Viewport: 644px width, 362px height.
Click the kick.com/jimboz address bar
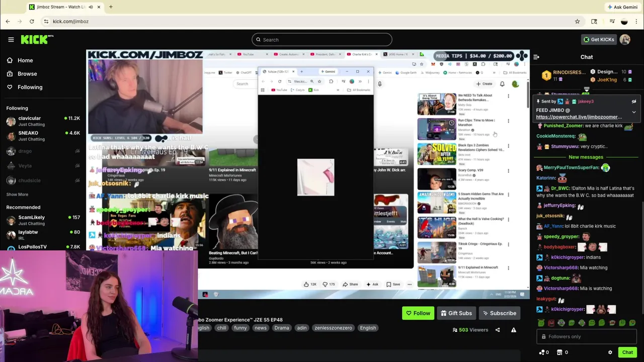coord(70,21)
